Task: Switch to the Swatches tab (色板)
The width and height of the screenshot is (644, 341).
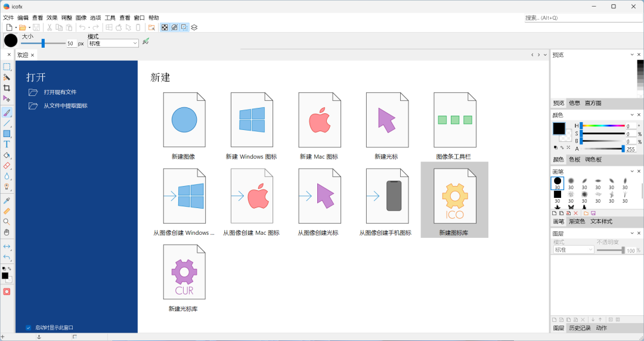Action: point(575,159)
